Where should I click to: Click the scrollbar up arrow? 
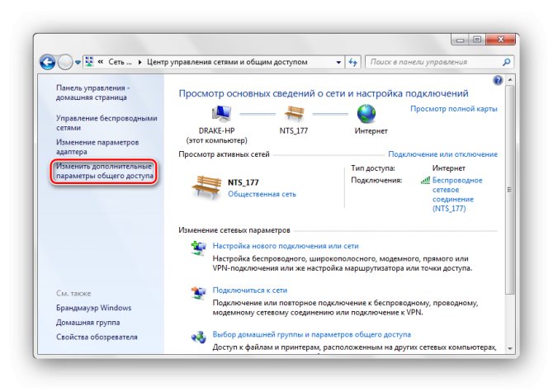coord(509,80)
